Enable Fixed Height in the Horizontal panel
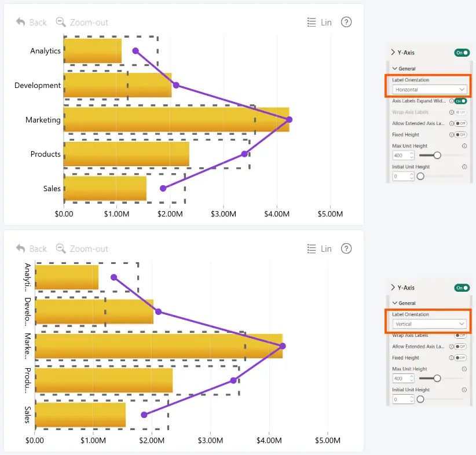 [x=460, y=135]
